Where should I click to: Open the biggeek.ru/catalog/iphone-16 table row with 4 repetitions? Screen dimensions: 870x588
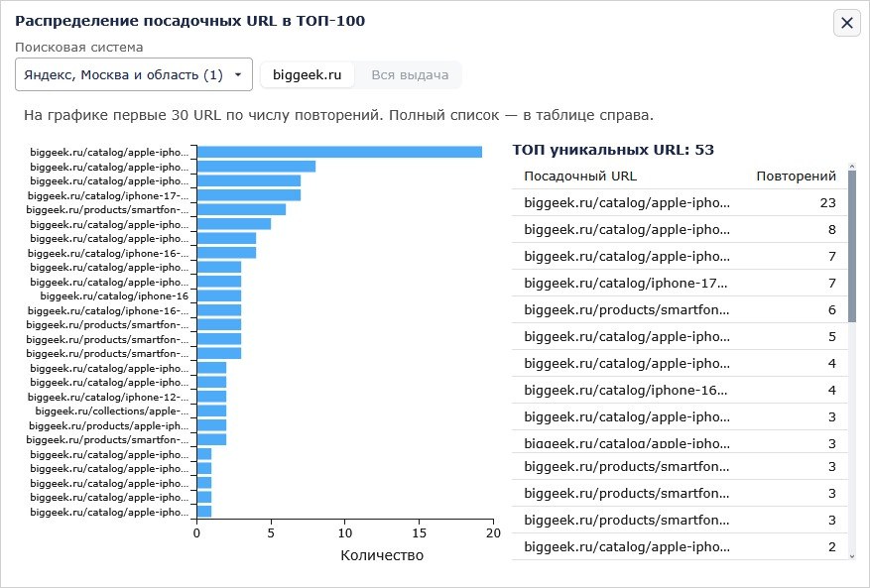click(x=680, y=390)
